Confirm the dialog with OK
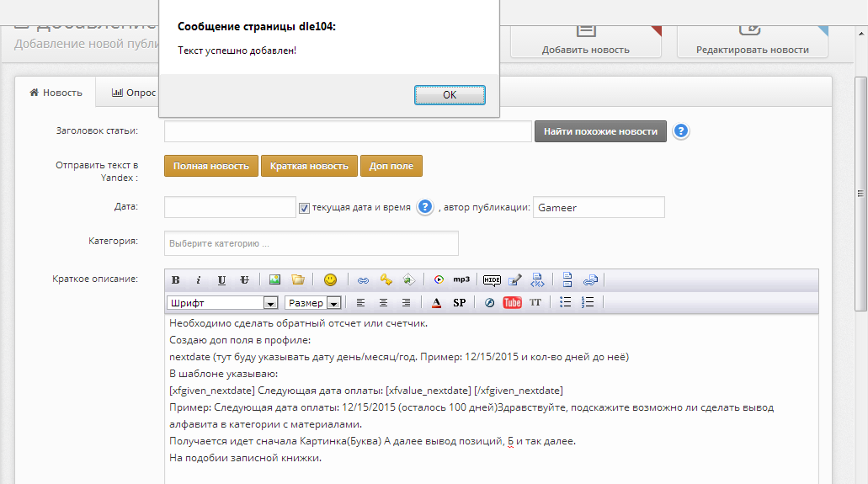Image resolution: width=868 pixels, height=484 pixels. 450,94
